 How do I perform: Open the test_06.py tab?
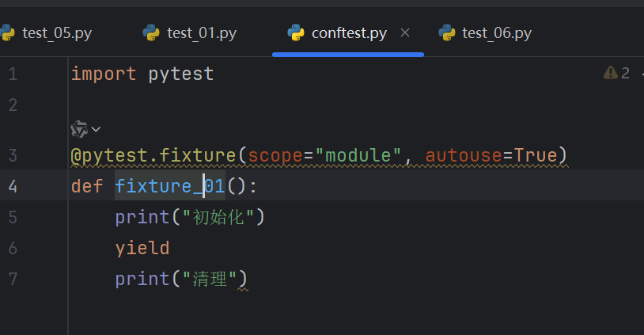click(x=497, y=33)
